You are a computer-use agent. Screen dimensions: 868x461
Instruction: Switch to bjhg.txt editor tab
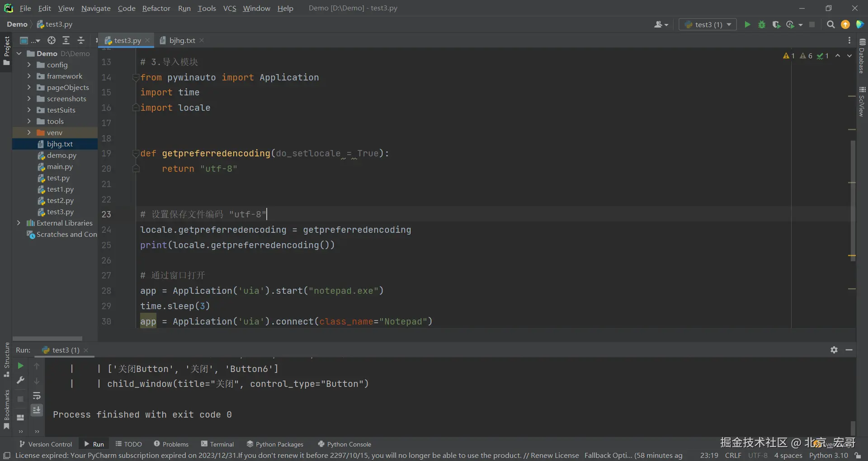pyautogui.click(x=182, y=41)
